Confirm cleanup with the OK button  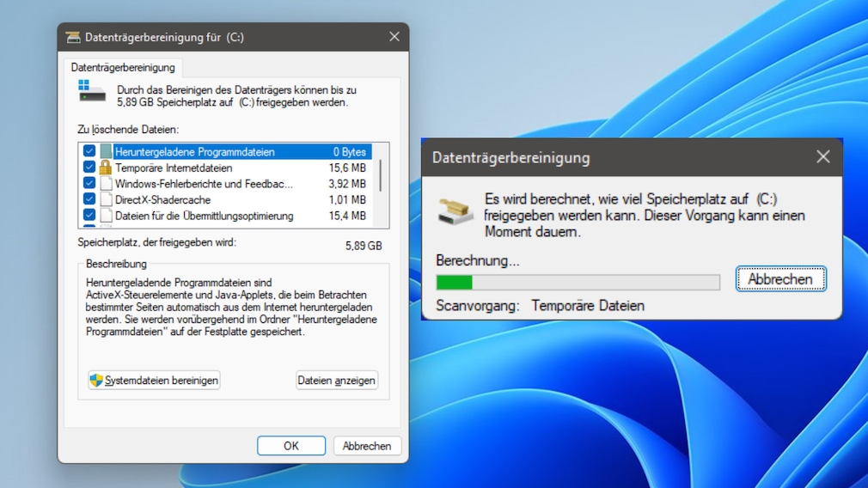pyautogui.click(x=291, y=446)
